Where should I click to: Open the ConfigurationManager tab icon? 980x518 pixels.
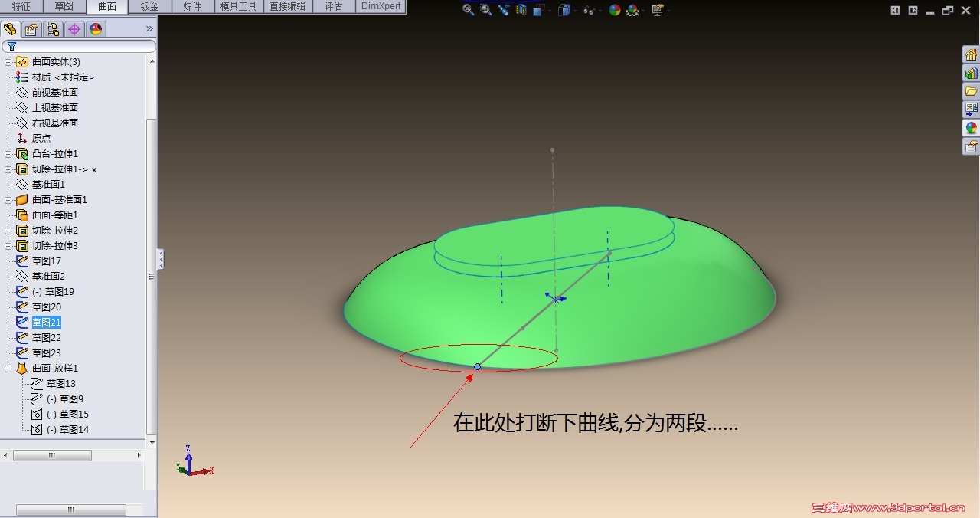[x=53, y=29]
